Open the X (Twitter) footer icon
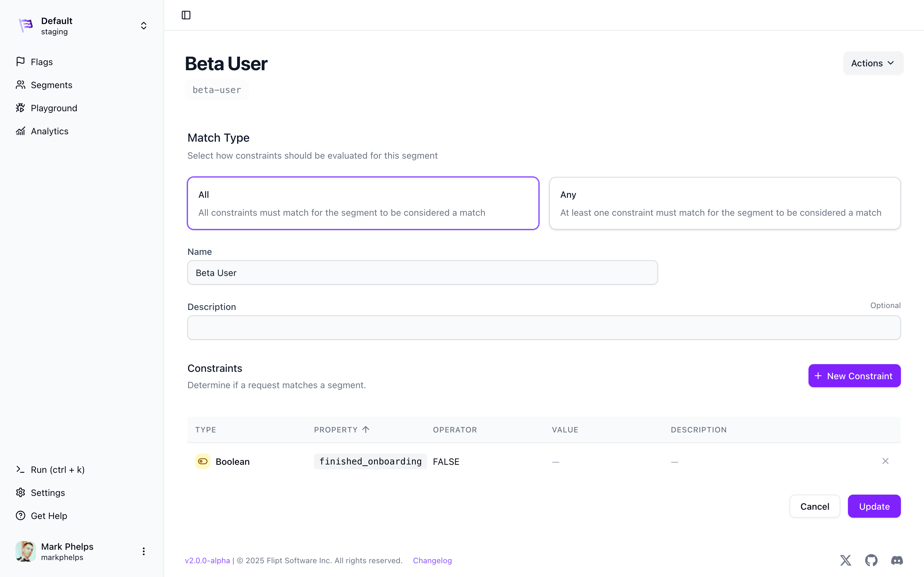The image size is (924, 577). point(845,560)
